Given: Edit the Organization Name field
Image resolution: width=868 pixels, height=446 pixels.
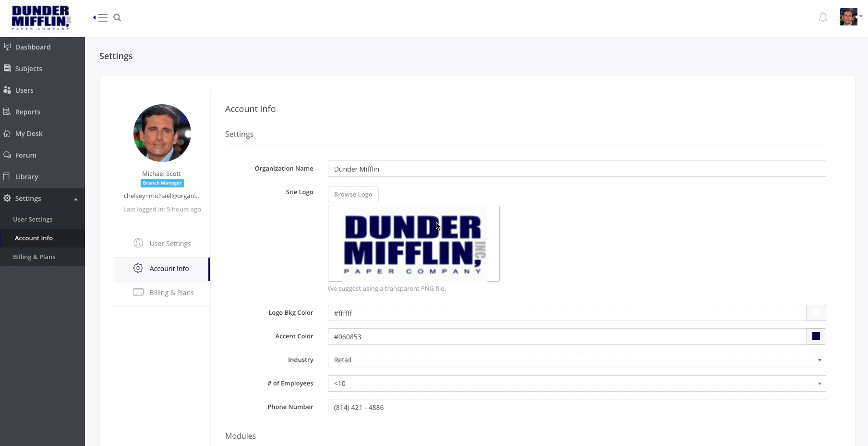Looking at the screenshot, I should (x=577, y=169).
